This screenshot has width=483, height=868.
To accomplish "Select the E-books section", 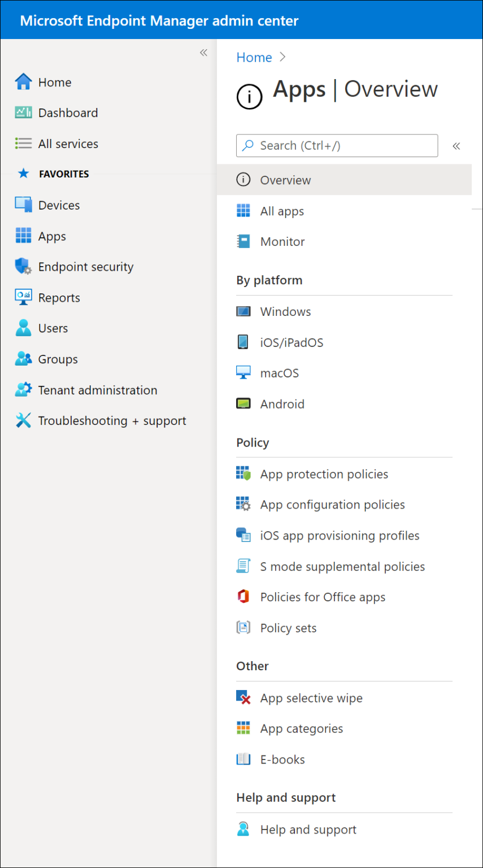I will coord(282,759).
